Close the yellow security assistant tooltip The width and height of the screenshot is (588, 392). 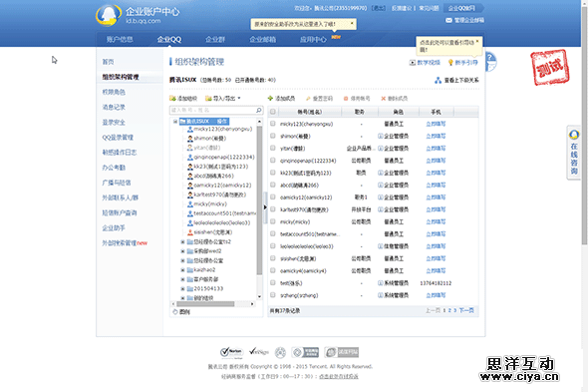point(352,23)
